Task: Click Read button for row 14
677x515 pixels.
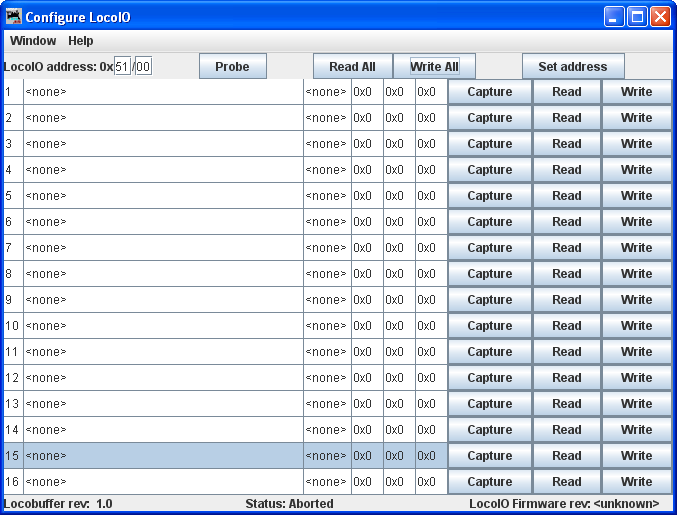Action: point(566,430)
